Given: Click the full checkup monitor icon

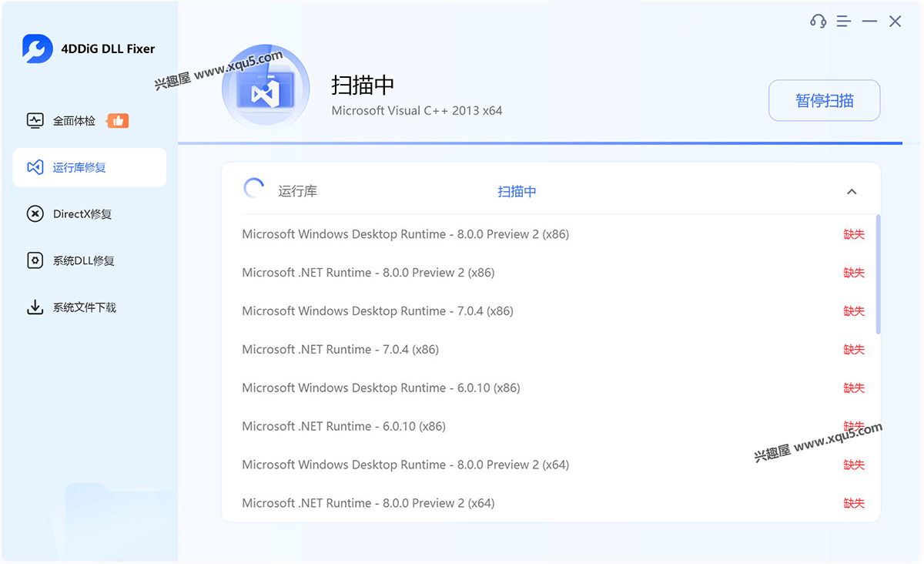Looking at the screenshot, I should [35, 120].
